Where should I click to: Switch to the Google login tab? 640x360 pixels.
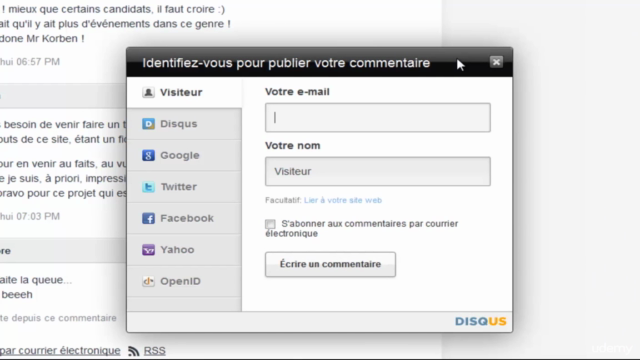[x=184, y=156]
